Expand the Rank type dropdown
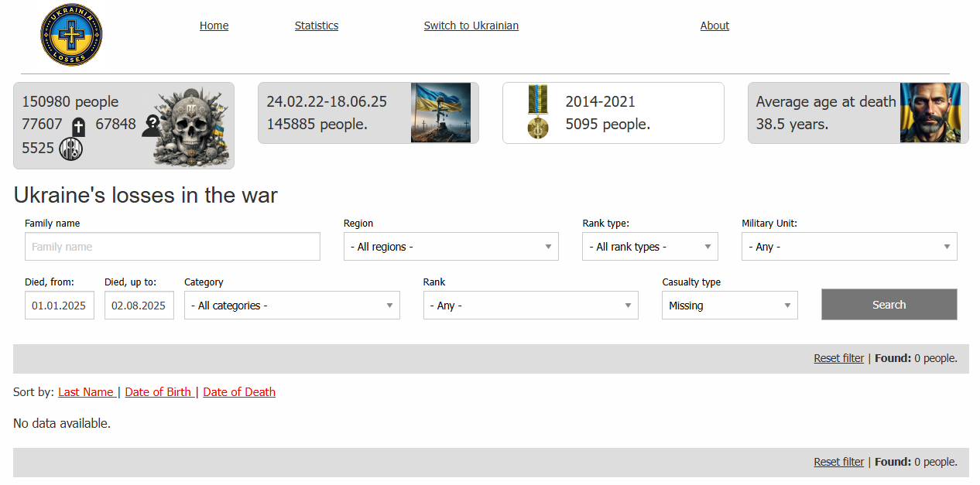The width and height of the screenshot is (980, 485). point(650,247)
